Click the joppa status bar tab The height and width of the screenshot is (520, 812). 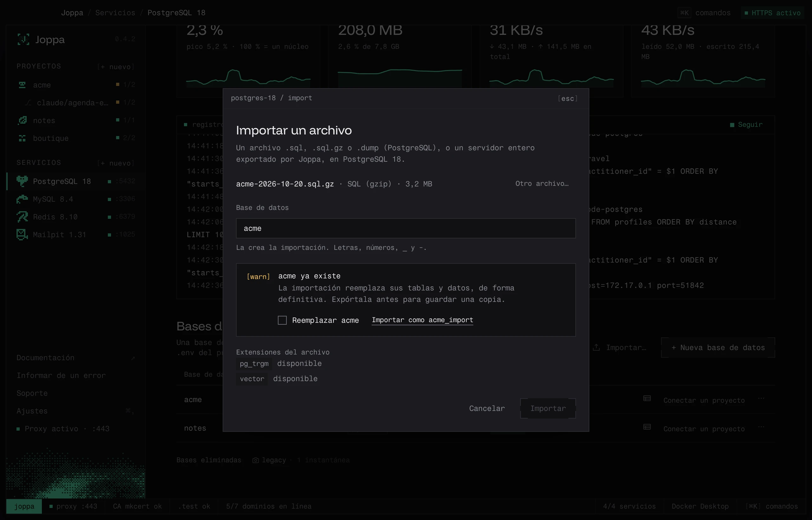coord(24,506)
